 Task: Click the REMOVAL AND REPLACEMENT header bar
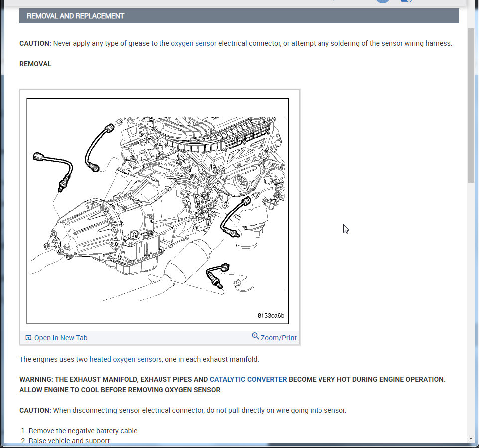tap(239, 16)
